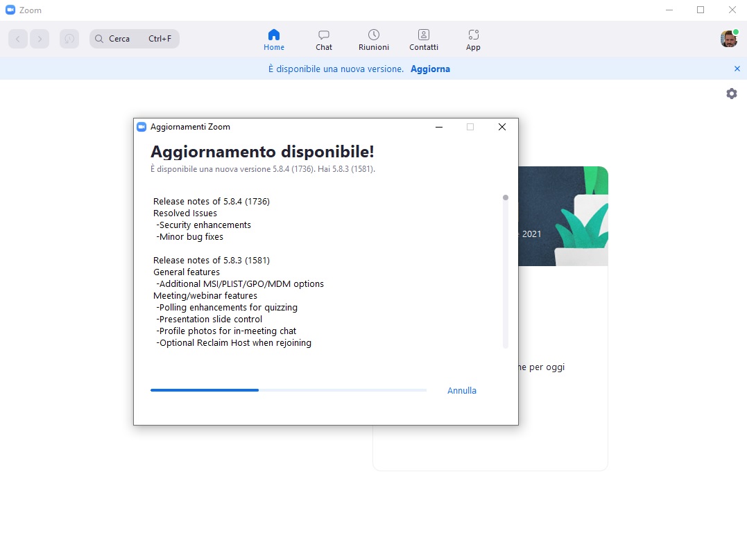Screen dimensions: 747x560
Task: Open settings with the gear icon
Action: 732,94
